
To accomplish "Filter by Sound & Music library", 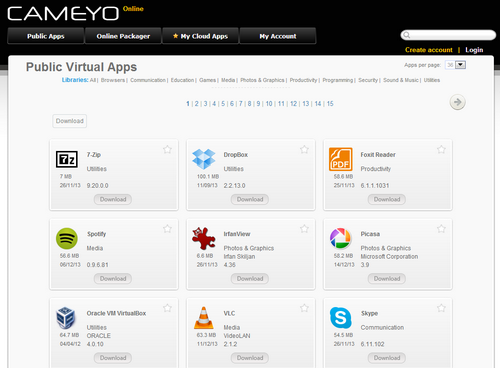I will click(x=401, y=80).
